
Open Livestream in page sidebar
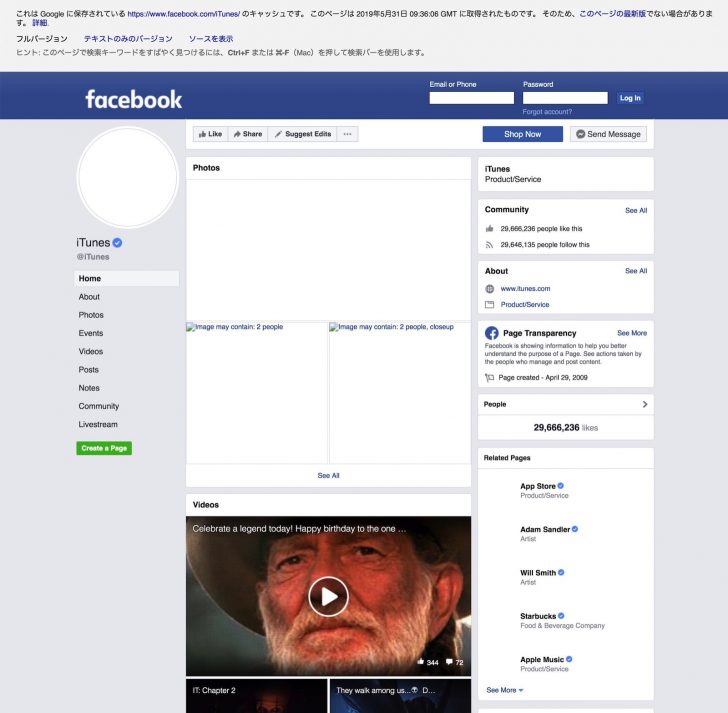click(x=98, y=424)
